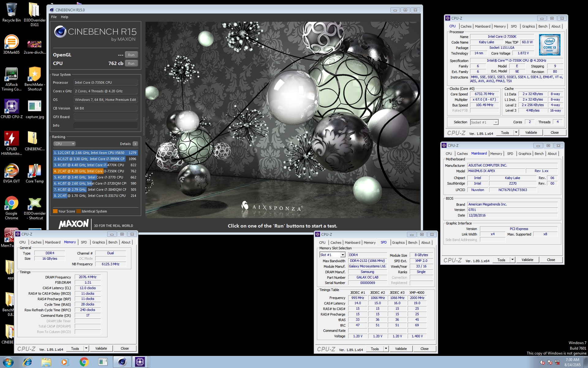The height and width of the screenshot is (368, 588).
Task: Click the Cinebench rendered scene image
Action: point(283,120)
